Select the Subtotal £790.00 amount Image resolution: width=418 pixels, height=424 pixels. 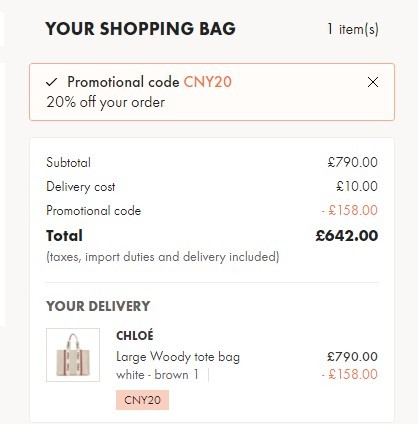point(353,162)
